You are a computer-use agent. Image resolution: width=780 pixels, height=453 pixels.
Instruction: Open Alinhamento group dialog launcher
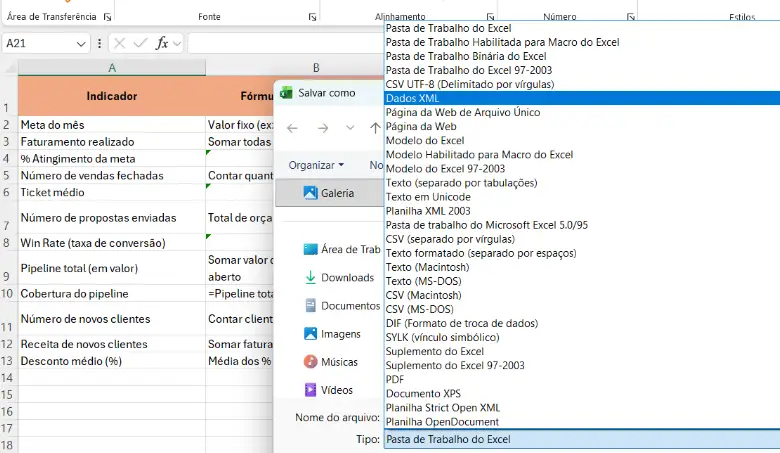490,17
